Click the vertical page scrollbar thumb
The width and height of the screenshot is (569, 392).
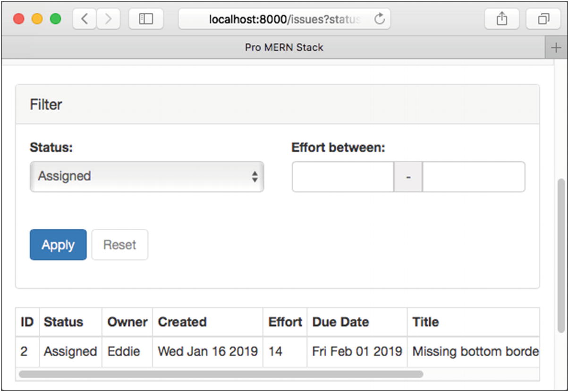click(x=561, y=255)
